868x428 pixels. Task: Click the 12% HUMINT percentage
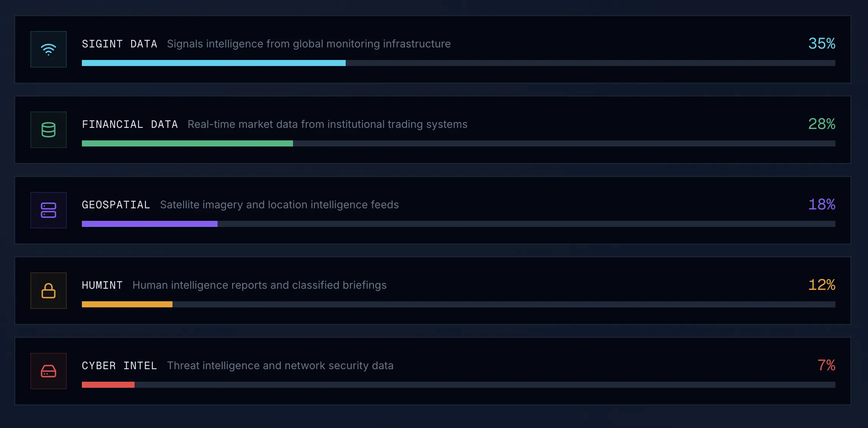pos(822,285)
